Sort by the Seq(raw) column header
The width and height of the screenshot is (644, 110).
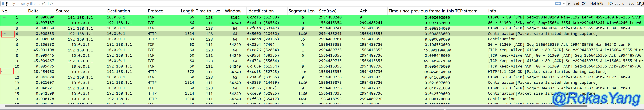pyautogui.click(x=328, y=11)
